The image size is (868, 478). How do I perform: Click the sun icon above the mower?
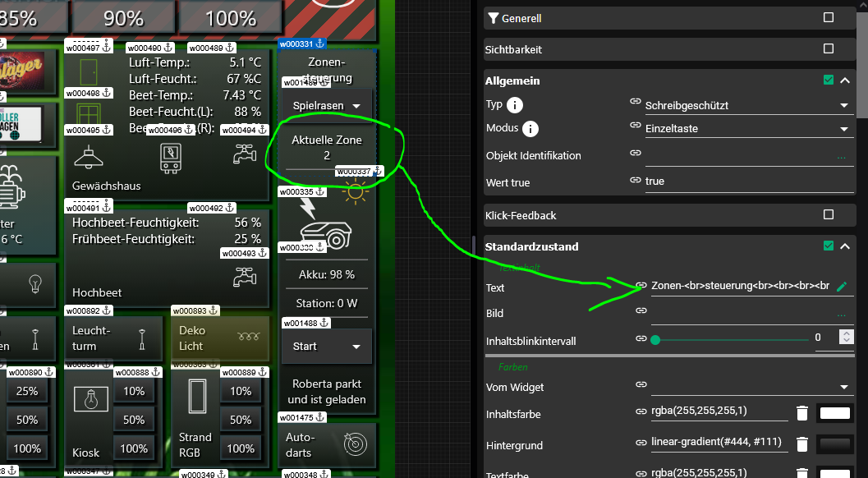[356, 191]
